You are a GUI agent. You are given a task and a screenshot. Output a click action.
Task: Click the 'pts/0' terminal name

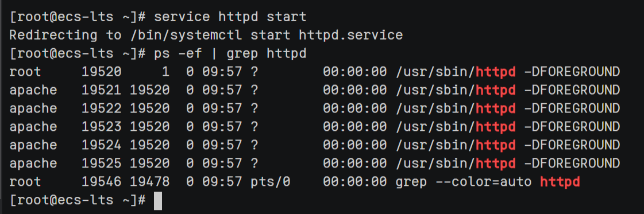click(x=270, y=182)
